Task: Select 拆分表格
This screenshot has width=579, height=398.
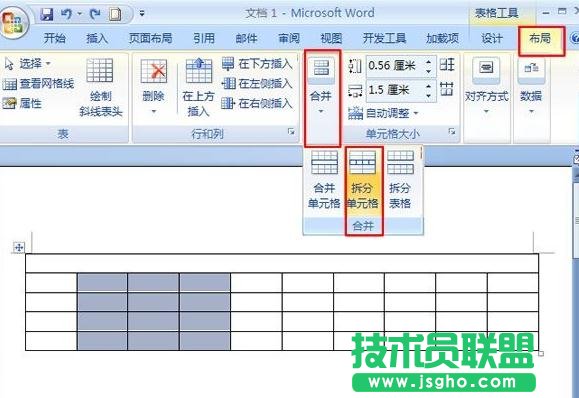Action: point(400,180)
